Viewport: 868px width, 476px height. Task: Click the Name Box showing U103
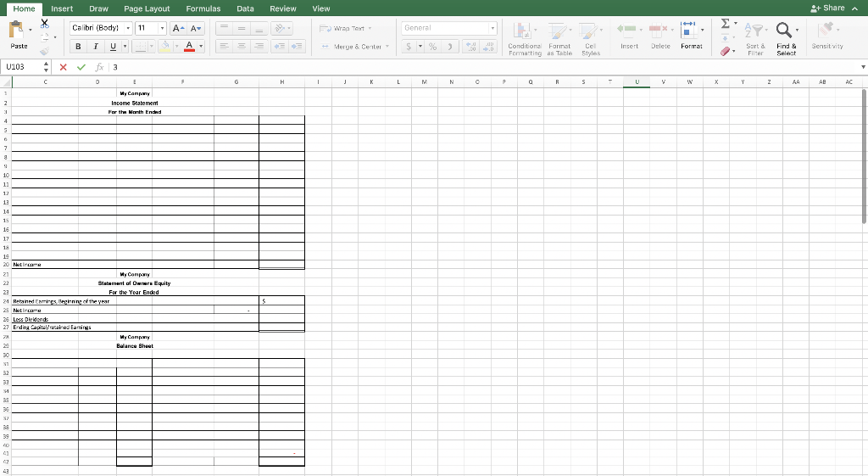tap(22, 67)
